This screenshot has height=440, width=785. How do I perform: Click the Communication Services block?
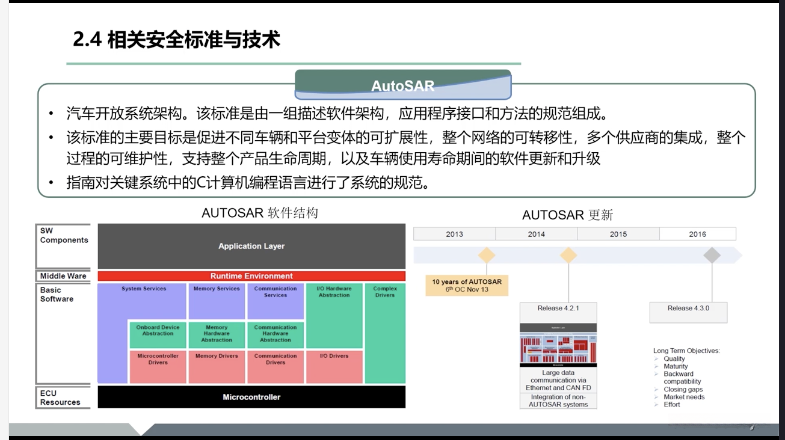[x=275, y=301]
